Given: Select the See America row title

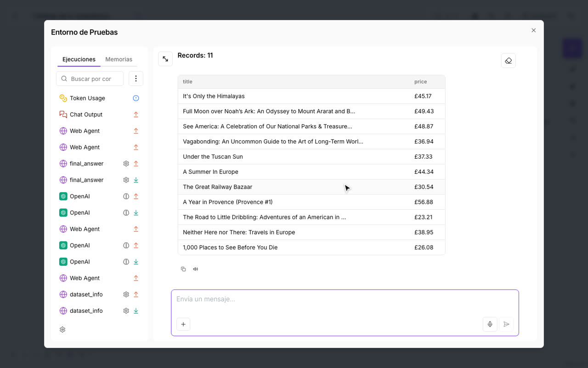Looking at the screenshot, I should [x=267, y=126].
